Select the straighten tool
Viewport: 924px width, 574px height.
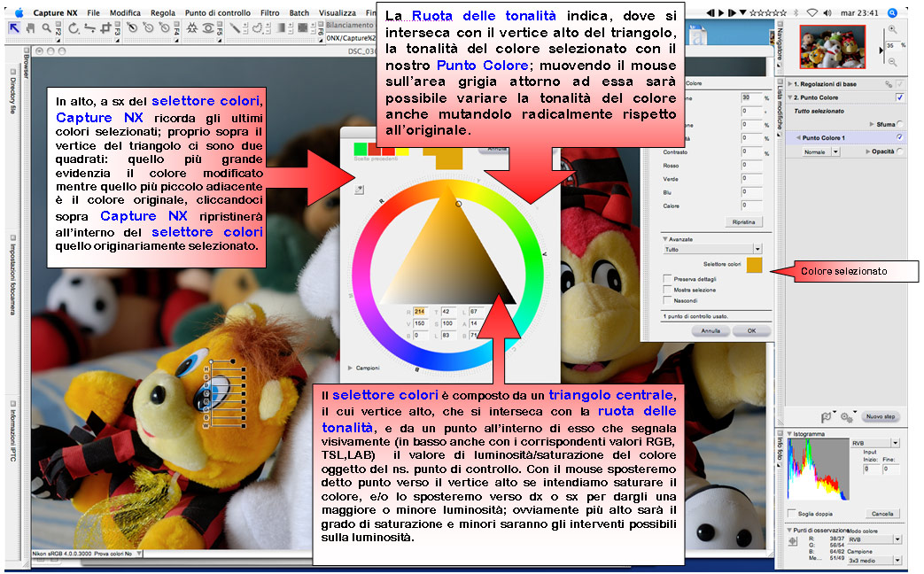89,27
